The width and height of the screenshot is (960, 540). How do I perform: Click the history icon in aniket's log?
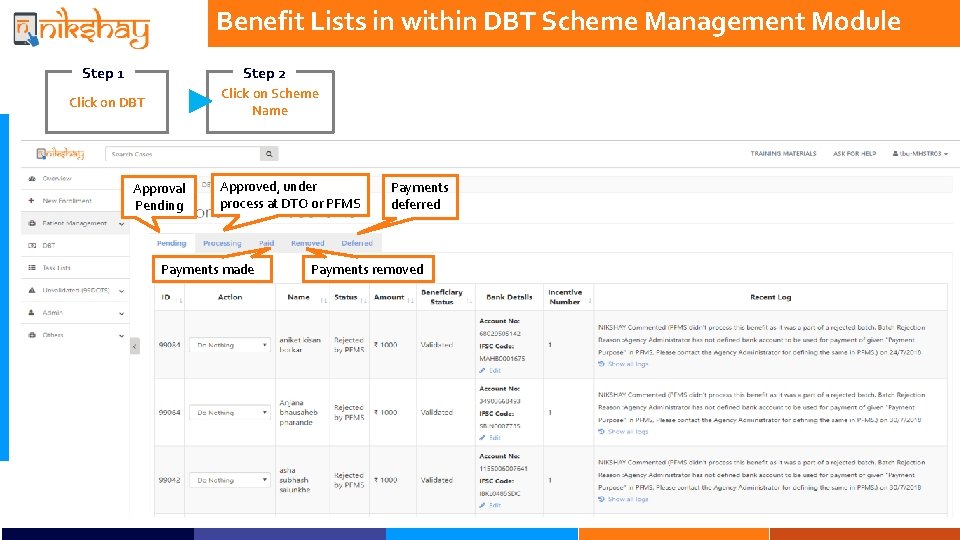click(601, 364)
